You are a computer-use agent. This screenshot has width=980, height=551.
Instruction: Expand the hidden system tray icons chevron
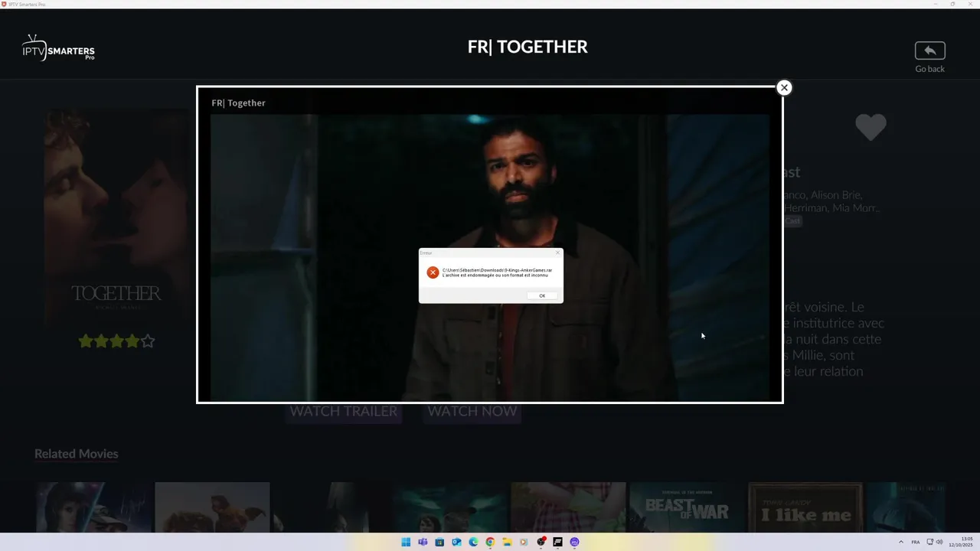(900, 542)
